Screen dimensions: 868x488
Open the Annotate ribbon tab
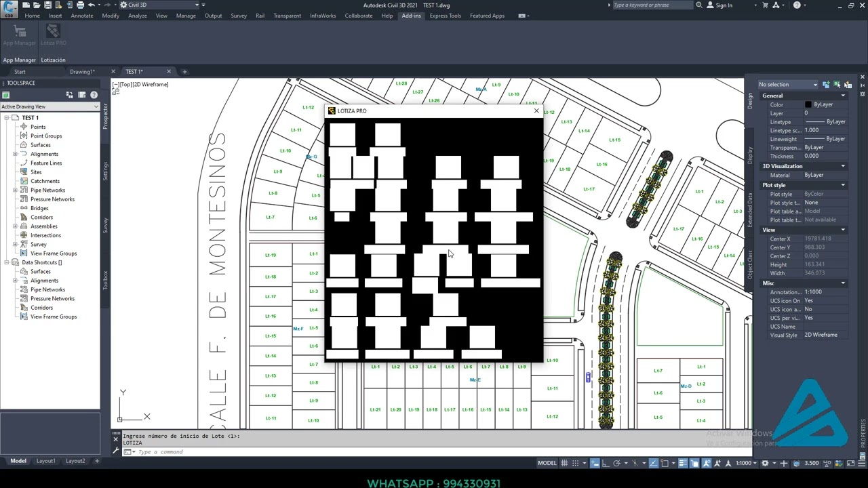[82, 16]
